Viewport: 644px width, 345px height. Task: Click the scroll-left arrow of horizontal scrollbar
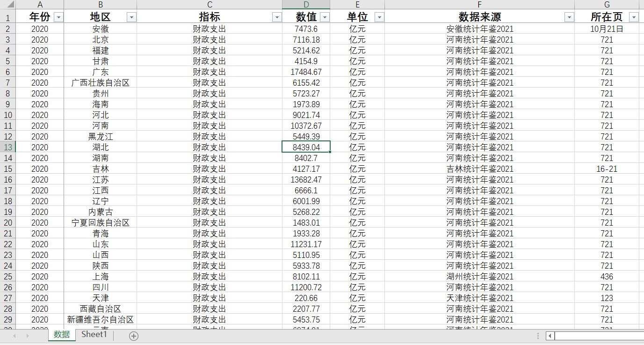[550, 336]
